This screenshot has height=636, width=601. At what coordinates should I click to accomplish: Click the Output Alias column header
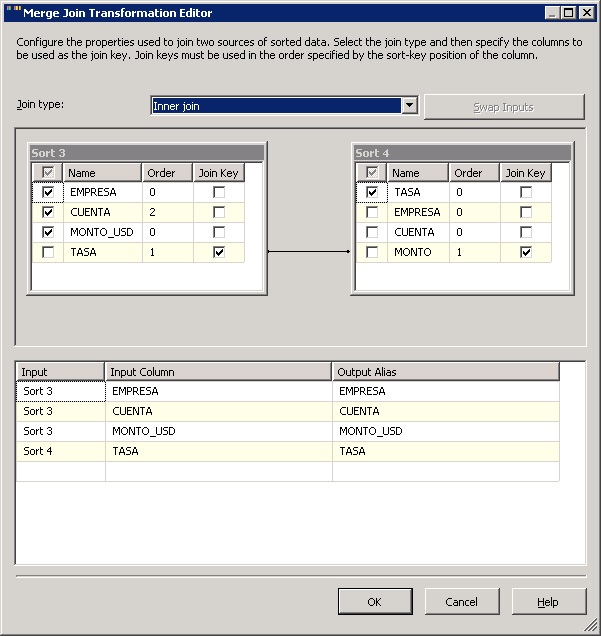click(x=445, y=372)
